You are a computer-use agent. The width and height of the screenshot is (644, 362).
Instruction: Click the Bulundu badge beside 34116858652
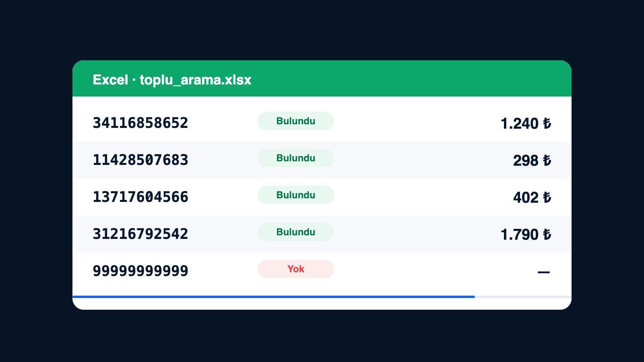pos(296,121)
